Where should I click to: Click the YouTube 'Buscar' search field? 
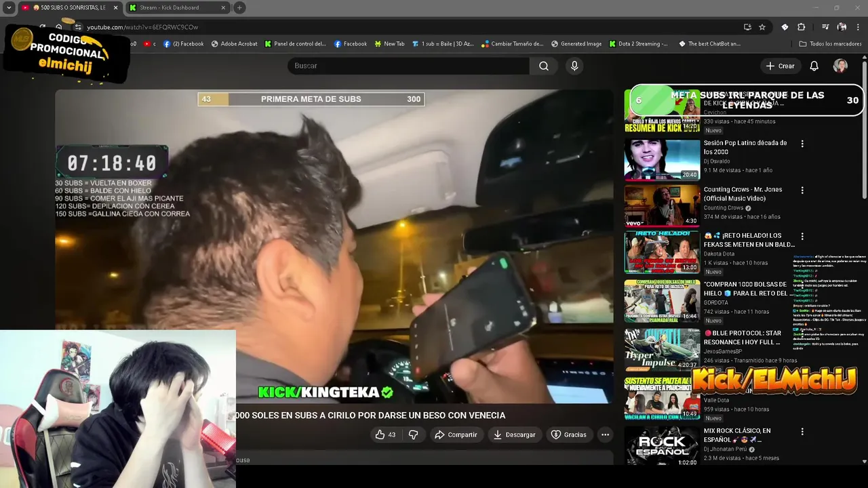(408, 66)
